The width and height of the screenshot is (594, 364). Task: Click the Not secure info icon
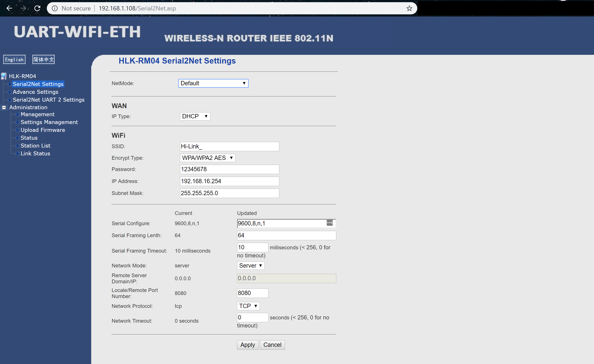55,8
